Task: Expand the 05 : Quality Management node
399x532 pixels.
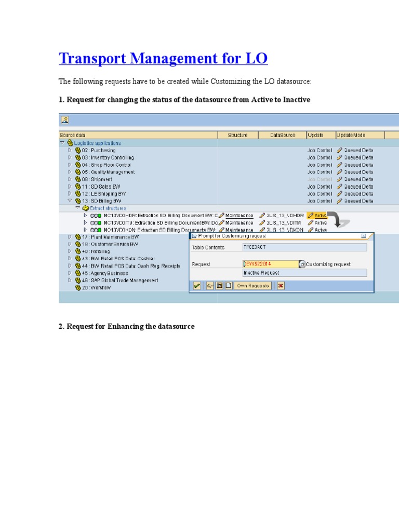Action: coord(70,171)
